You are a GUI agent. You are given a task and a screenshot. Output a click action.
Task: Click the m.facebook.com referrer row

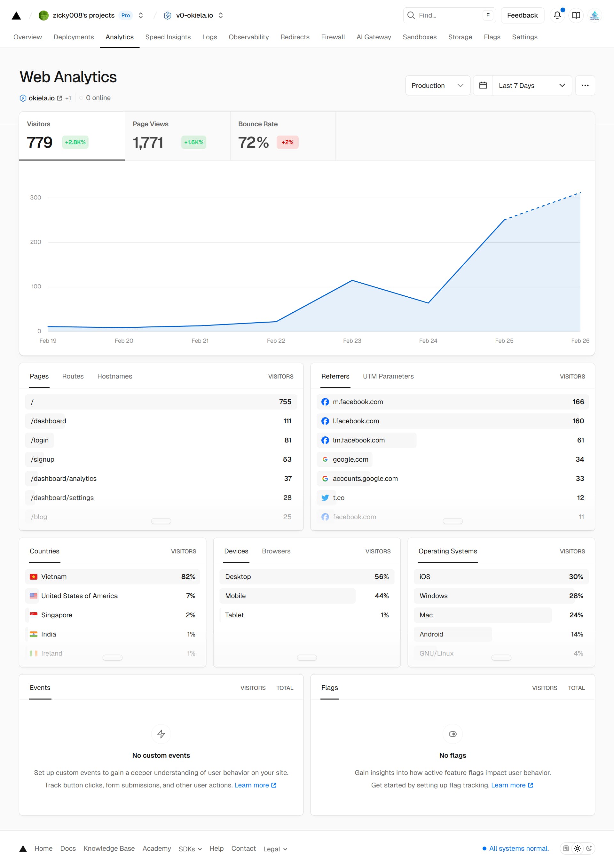pos(452,402)
